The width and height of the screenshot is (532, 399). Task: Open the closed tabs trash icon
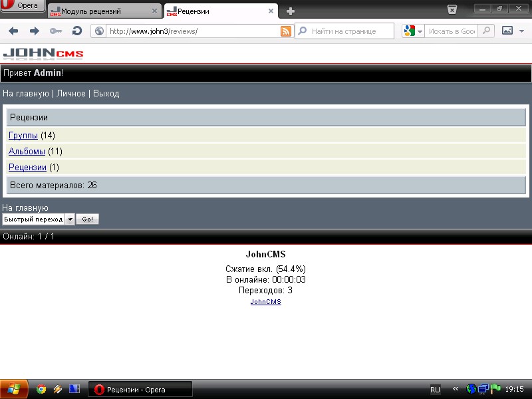[x=452, y=9]
